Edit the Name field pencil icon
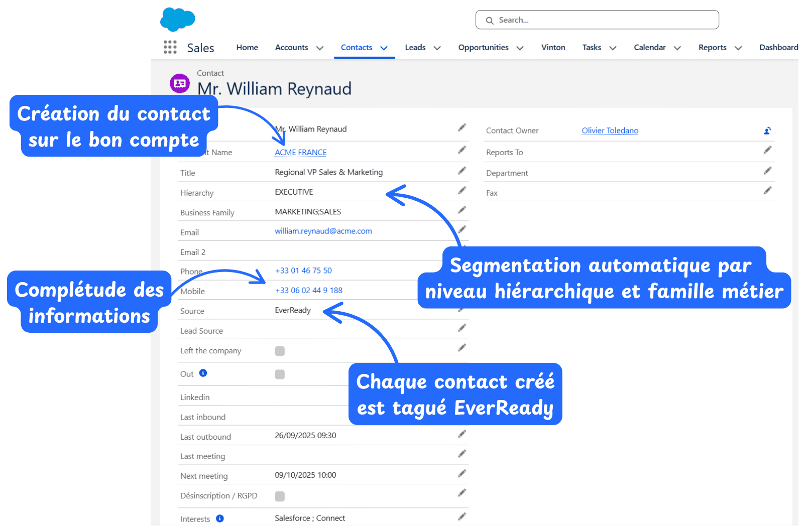 point(462,128)
